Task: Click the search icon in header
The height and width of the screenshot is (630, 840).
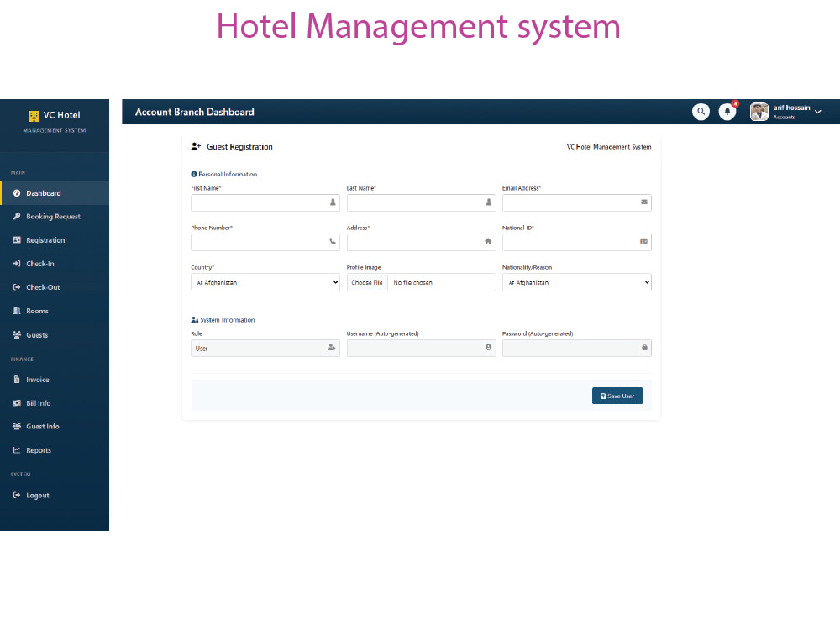Action: coord(701,112)
